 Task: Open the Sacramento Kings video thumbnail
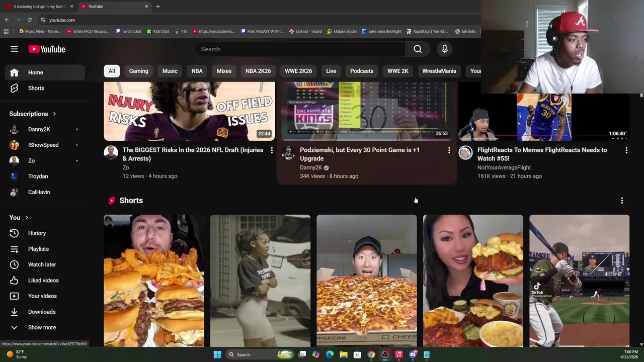[367, 111]
